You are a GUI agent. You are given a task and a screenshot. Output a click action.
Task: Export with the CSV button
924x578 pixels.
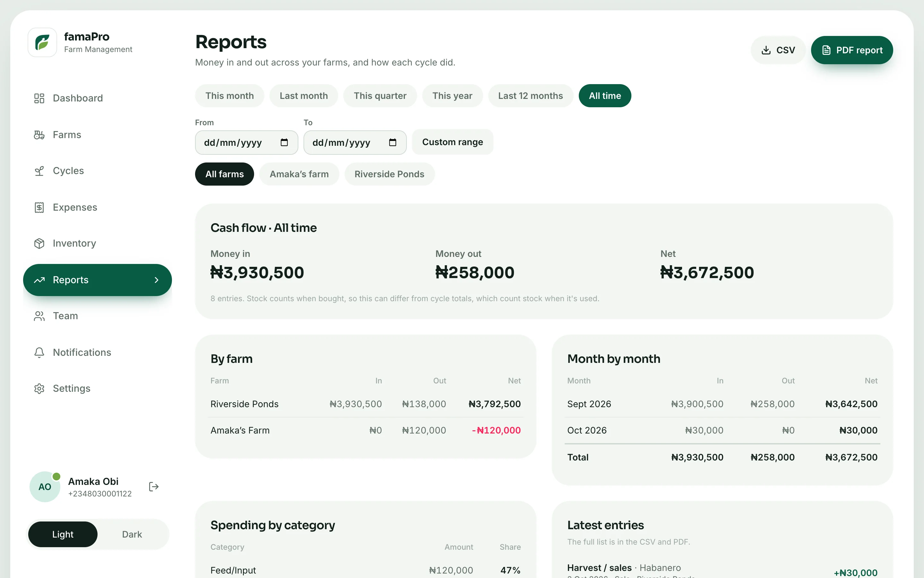click(778, 50)
